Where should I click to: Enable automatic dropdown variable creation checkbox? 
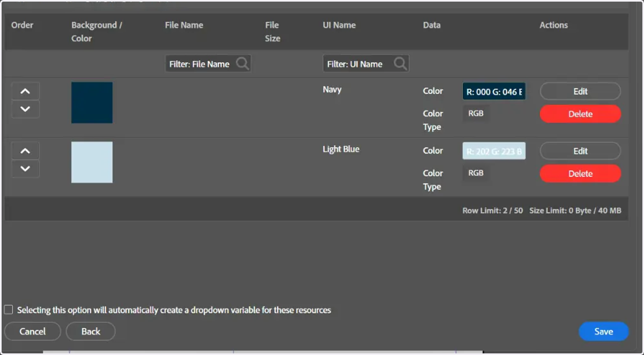(9, 310)
